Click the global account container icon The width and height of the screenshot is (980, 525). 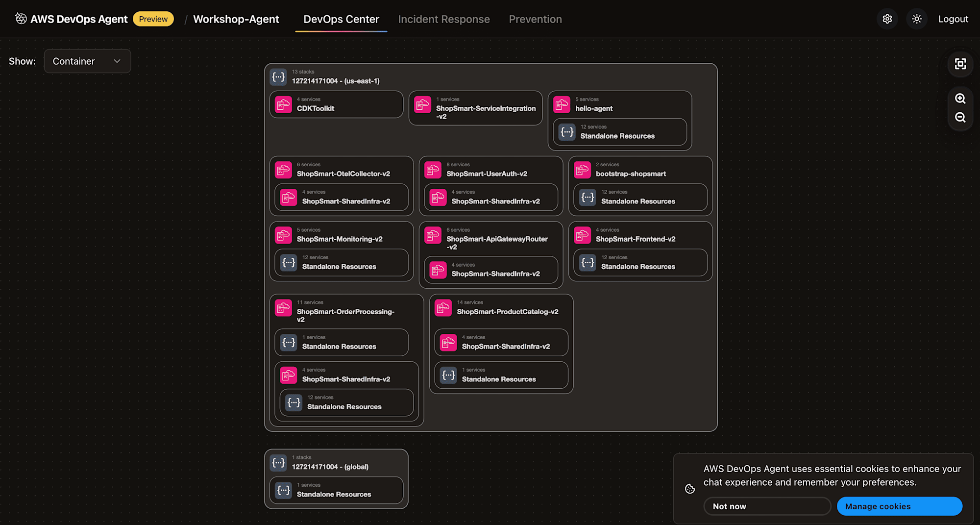[278, 462]
